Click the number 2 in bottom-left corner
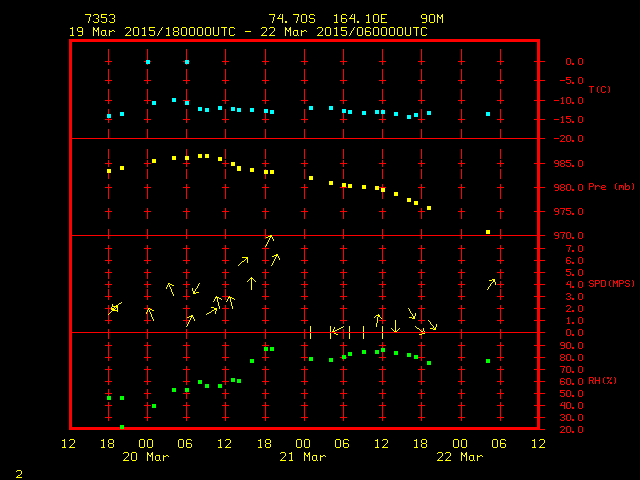Viewport: 640px width, 480px height. click(x=18, y=471)
